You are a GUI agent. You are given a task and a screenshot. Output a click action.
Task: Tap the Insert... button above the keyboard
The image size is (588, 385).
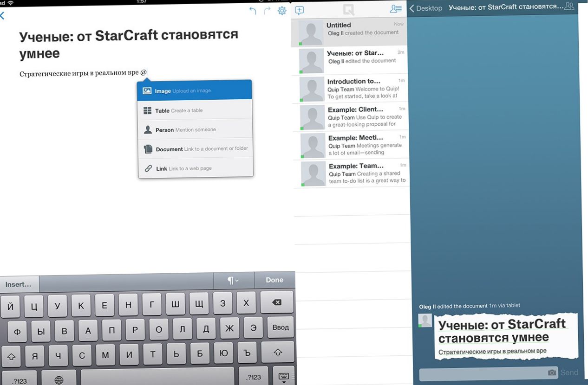19,284
